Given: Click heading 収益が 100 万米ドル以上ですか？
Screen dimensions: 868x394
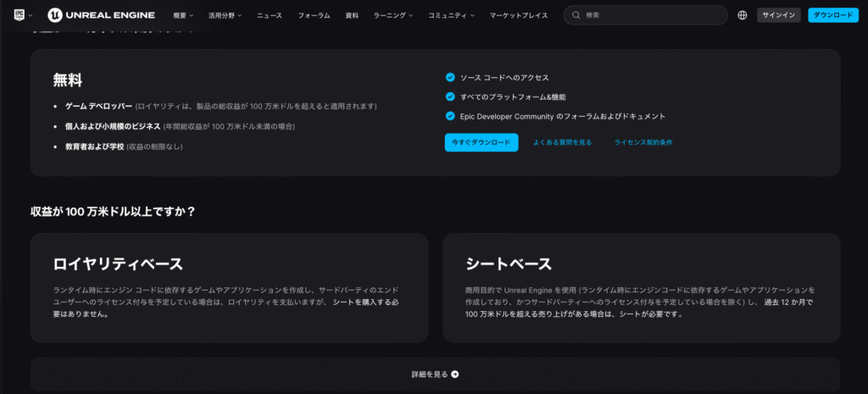Looking at the screenshot, I should click(113, 211).
